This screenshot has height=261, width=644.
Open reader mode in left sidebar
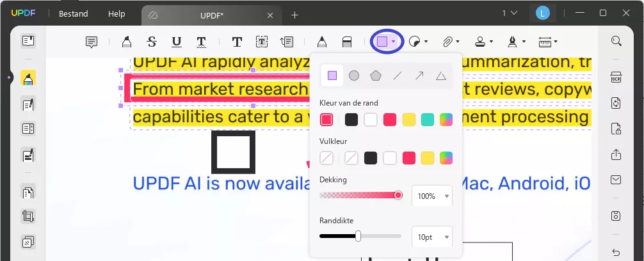tap(28, 41)
